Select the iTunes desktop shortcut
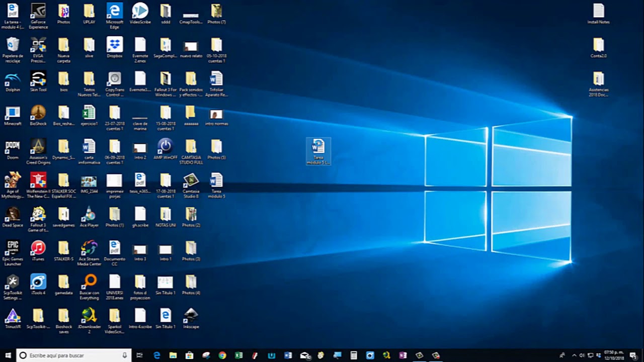644x362 pixels. [38, 250]
